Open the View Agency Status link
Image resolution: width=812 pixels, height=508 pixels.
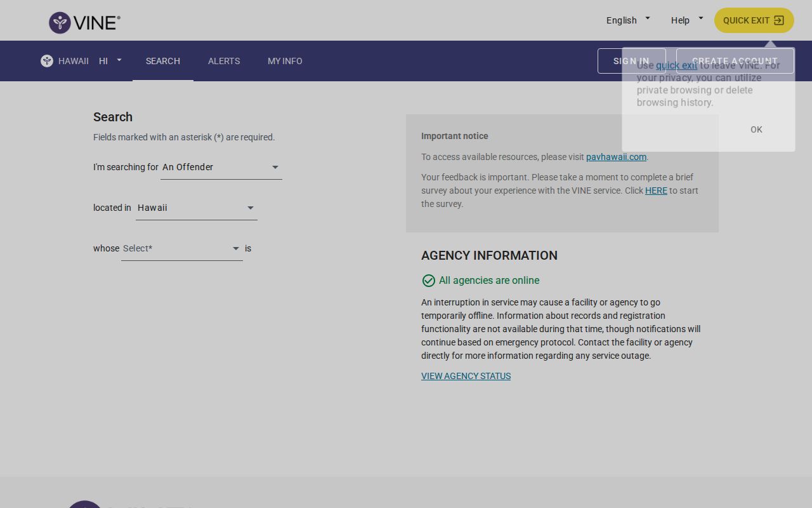(x=466, y=376)
